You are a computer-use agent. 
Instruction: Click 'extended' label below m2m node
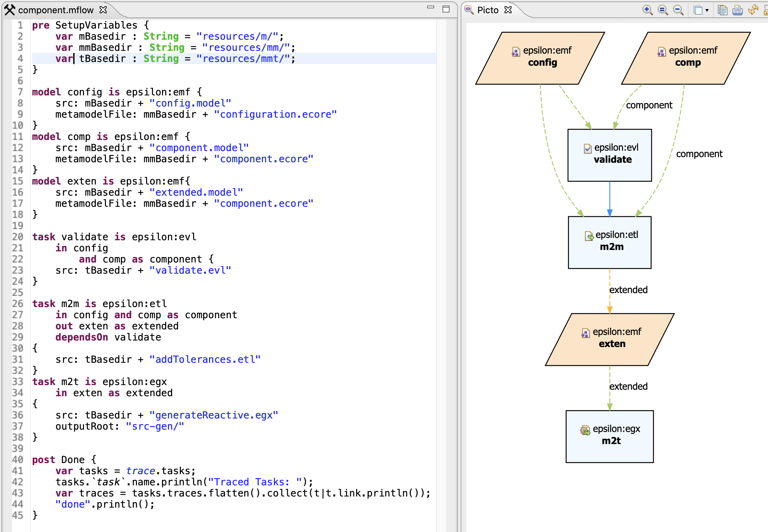click(628, 290)
